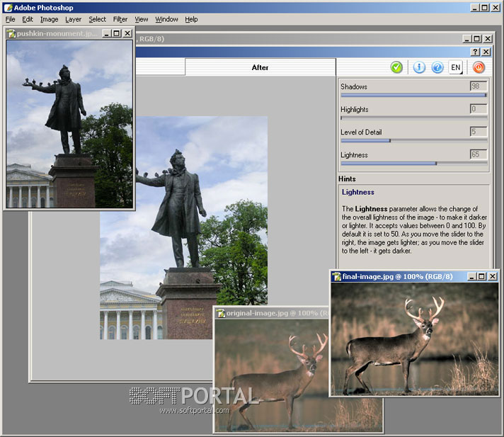Open the blue info icon
This screenshot has width=504, height=437.
click(x=419, y=67)
